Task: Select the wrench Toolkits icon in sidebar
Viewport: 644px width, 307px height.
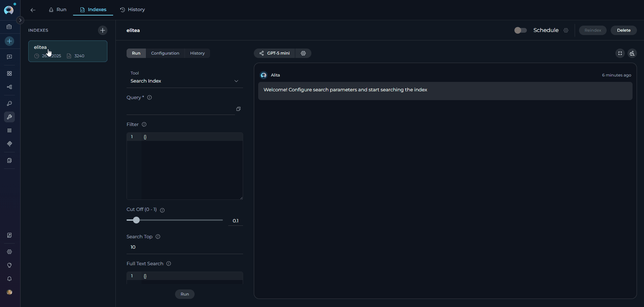Action: pyautogui.click(x=9, y=117)
